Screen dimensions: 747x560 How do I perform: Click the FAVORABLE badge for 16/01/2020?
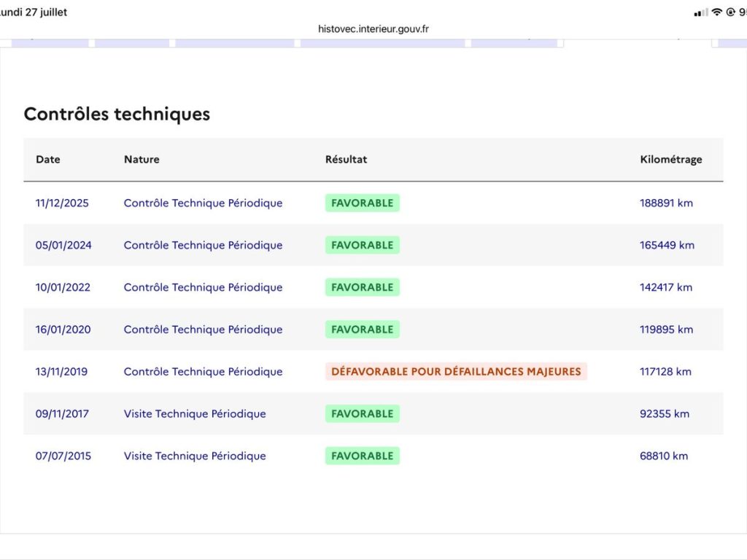click(362, 330)
